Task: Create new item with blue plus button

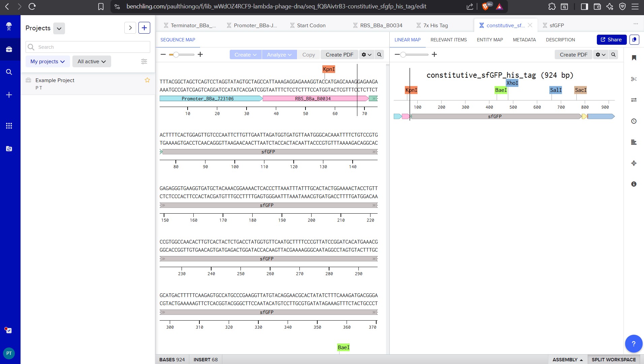Action: click(x=144, y=28)
